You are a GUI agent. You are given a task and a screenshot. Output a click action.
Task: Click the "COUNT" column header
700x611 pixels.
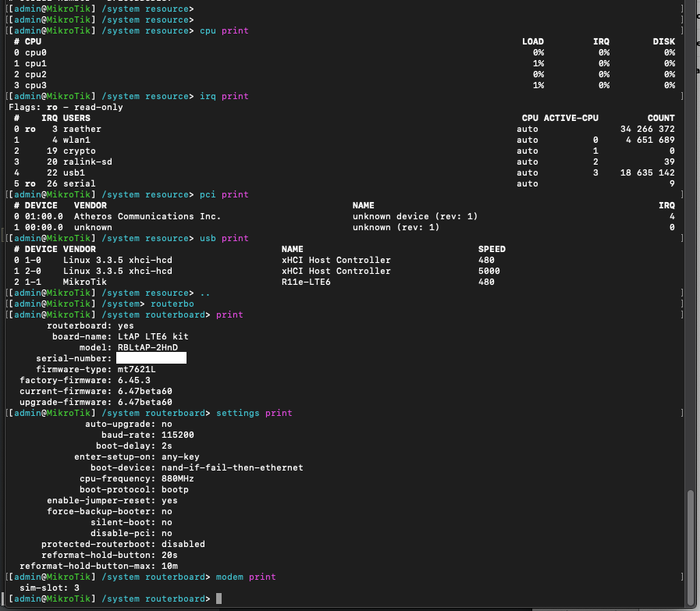pyautogui.click(x=661, y=119)
